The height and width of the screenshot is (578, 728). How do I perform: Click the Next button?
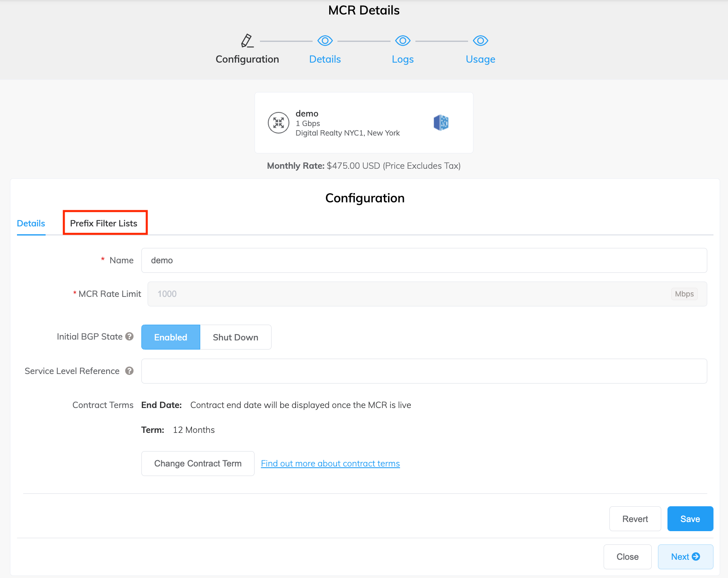(686, 557)
